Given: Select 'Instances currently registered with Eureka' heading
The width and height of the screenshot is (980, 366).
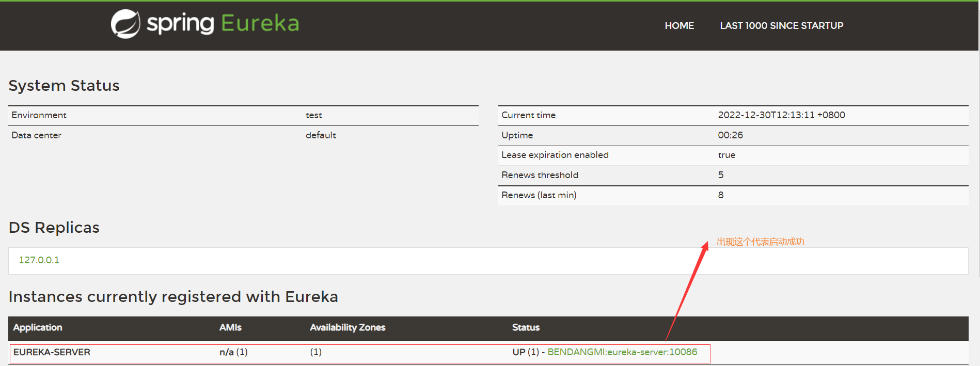Looking at the screenshot, I should pos(173,297).
